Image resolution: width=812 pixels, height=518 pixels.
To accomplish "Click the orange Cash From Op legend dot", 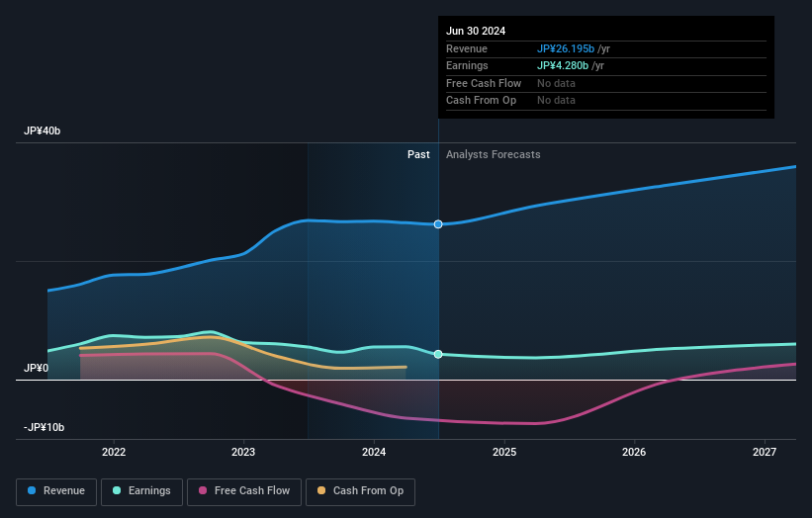I will [x=321, y=490].
